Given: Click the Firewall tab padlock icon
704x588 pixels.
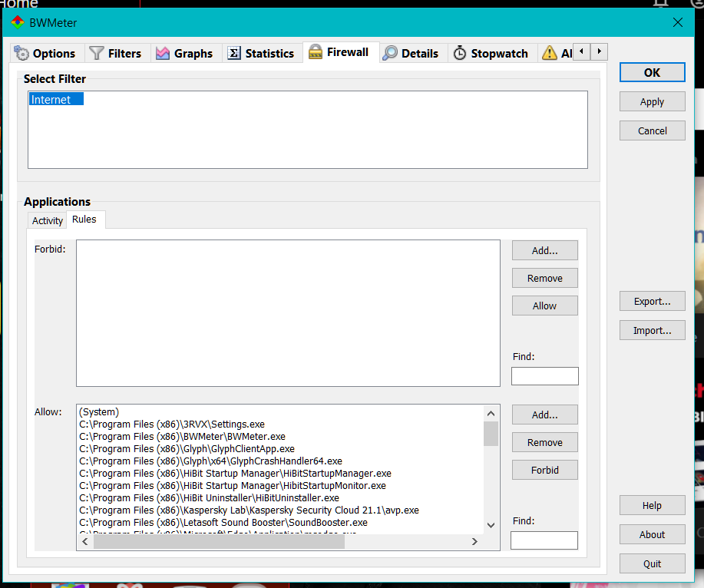Looking at the screenshot, I should [316, 52].
